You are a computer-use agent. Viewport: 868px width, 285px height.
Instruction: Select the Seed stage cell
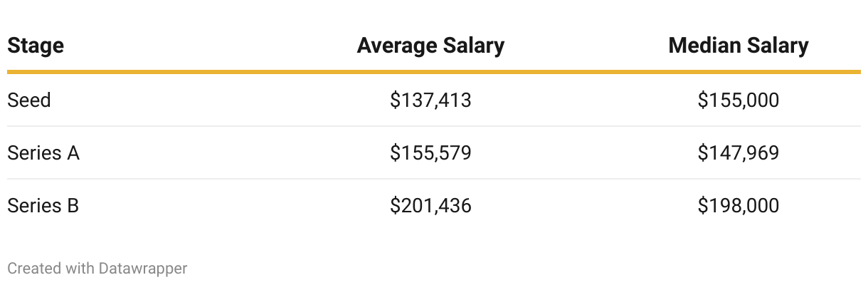tap(29, 100)
